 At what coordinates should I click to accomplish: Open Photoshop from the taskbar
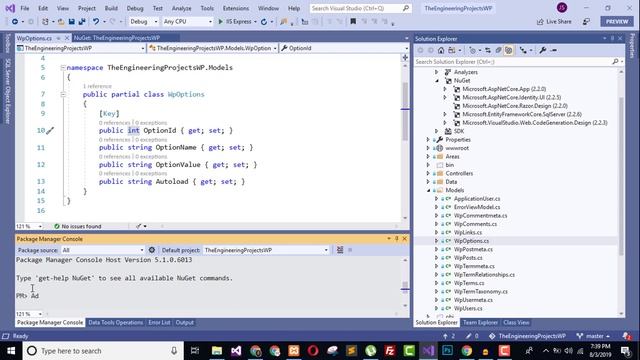447,351
